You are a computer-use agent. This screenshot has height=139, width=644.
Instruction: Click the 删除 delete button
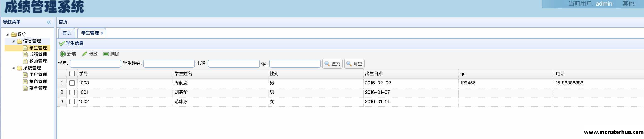coord(111,54)
